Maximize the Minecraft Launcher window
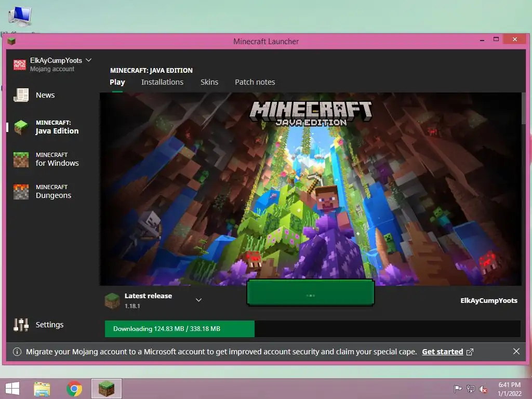532x399 pixels. pyautogui.click(x=496, y=39)
